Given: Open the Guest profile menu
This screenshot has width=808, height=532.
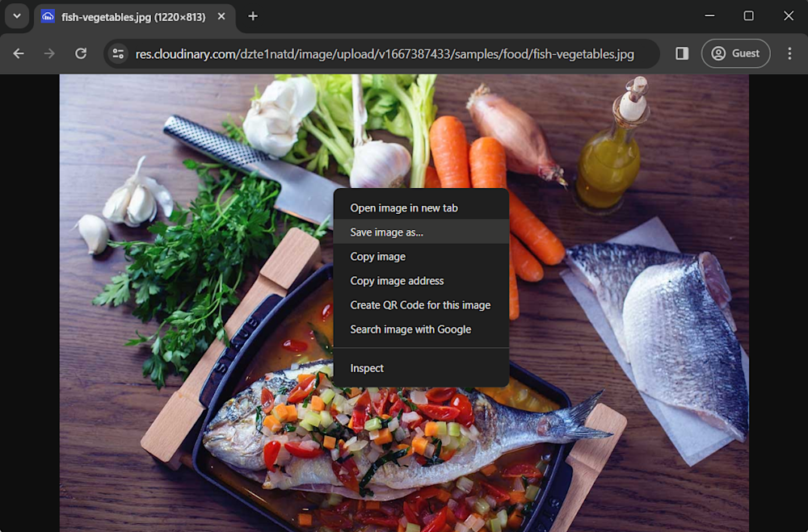Looking at the screenshot, I should click(x=735, y=53).
